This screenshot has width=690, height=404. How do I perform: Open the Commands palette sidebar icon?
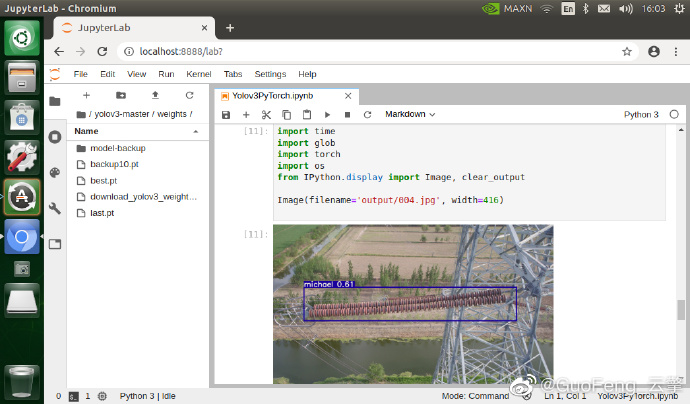click(x=55, y=172)
